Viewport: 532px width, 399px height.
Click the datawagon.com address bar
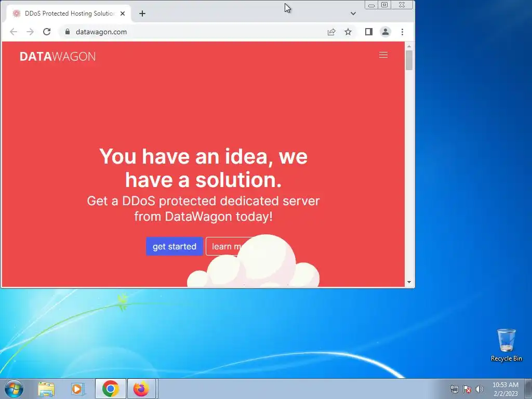(x=193, y=32)
